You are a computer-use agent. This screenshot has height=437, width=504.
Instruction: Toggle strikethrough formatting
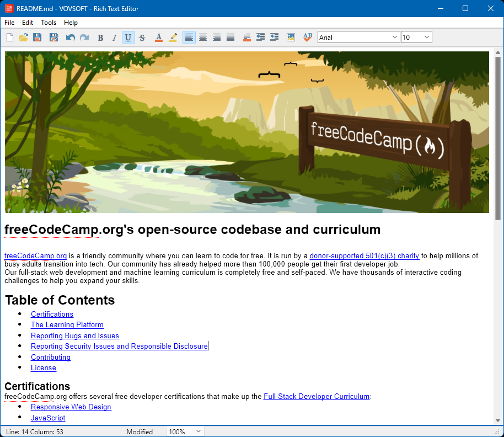pyautogui.click(x=142, y=38)
